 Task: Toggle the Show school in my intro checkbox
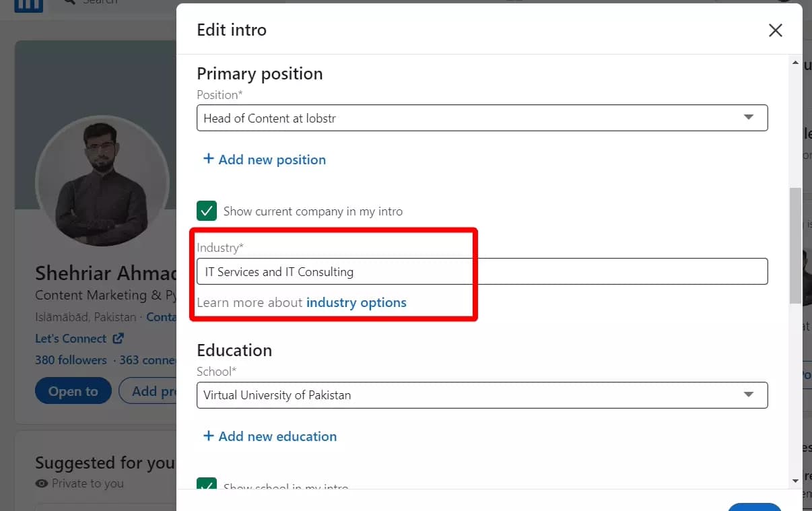pyautogui.click(x=207, y=483)
